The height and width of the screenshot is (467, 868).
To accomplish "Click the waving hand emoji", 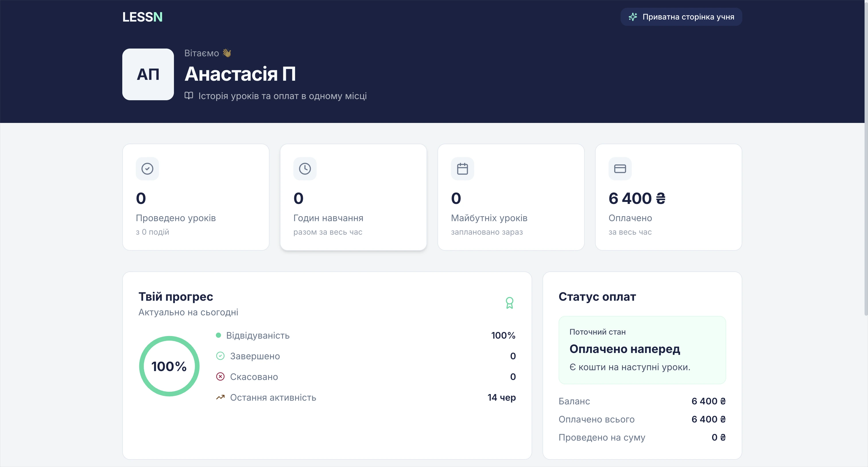I will point(227,53).
